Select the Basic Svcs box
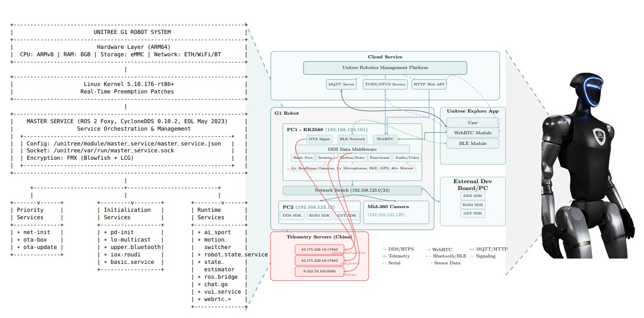The image size is (644, 318). (x=303, y=158)
